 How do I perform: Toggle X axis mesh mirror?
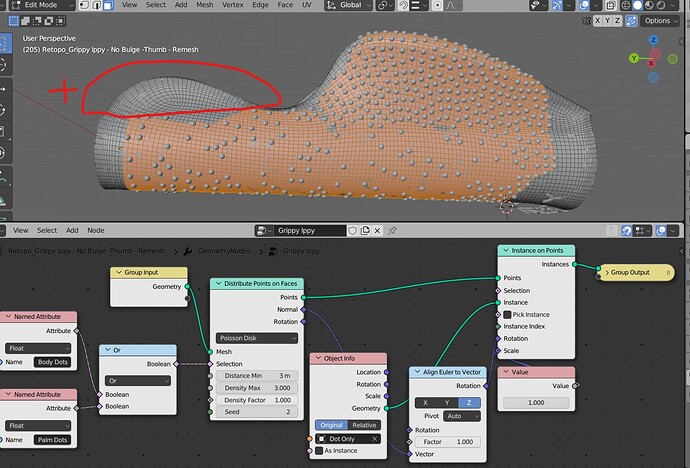click(x=597, y=21)
